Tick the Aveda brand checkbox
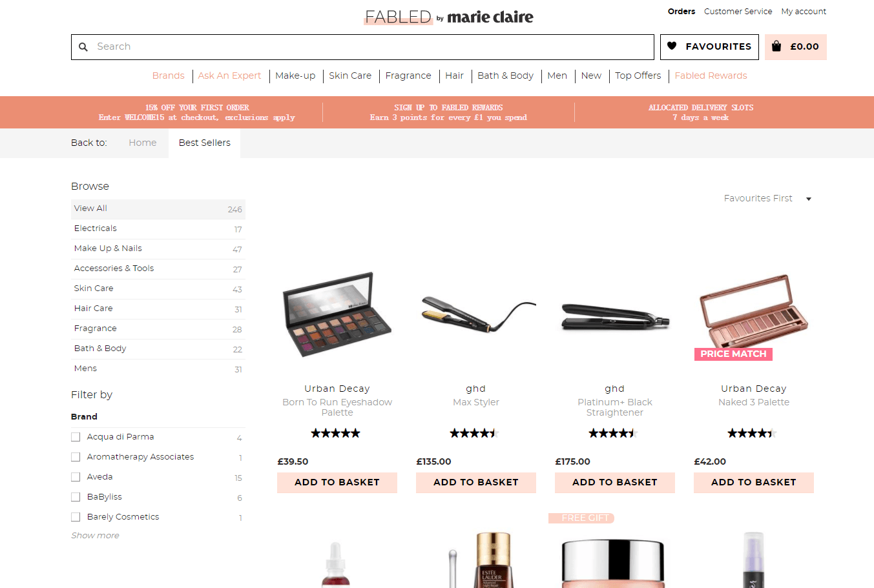The image size is (874, 588). (76, 477)
